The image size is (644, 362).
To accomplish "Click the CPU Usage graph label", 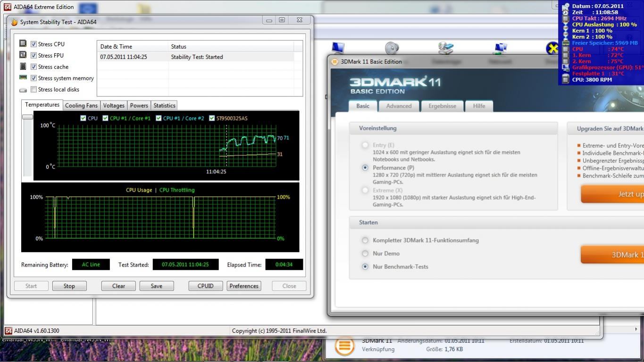I will [x=139, y=190].
